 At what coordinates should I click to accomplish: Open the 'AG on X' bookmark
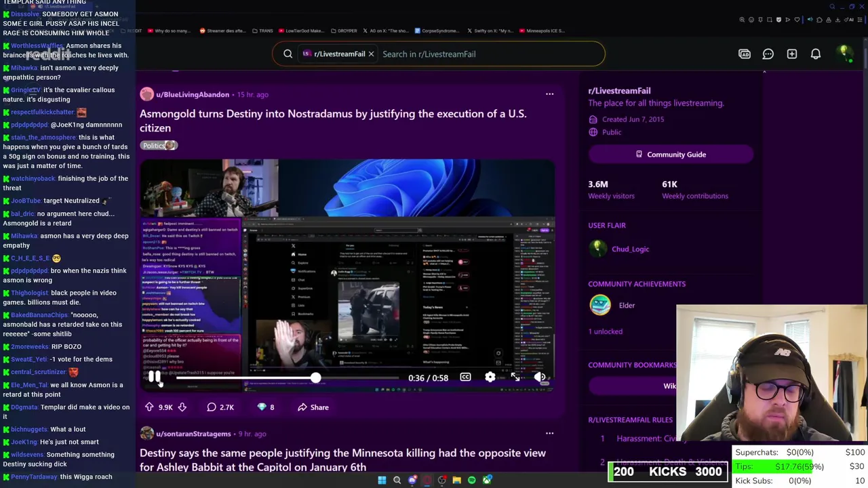coord(386,30)
